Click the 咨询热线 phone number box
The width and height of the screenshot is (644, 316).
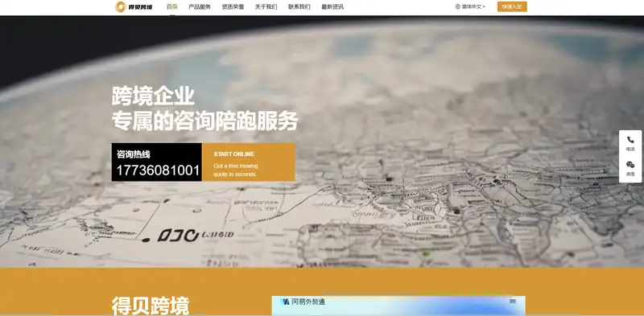156,162
